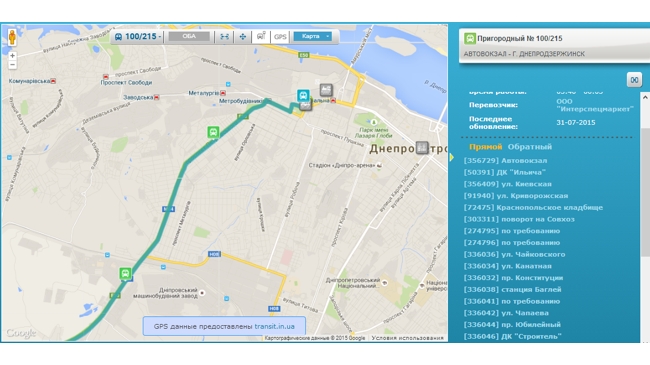Screen dimensions: 650x365
Task: Zoom in with the map plus button
Action: [12, 56]
